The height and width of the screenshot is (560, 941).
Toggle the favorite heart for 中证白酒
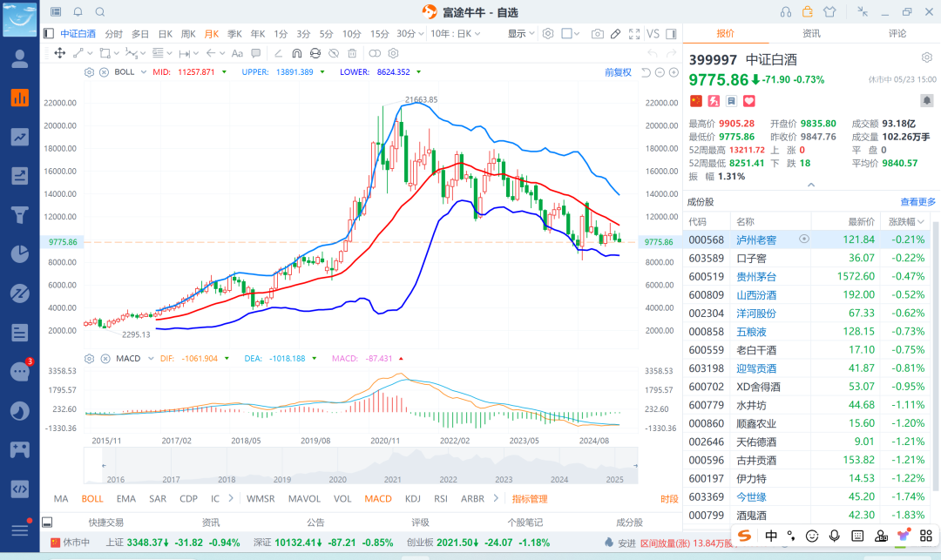click(749, 101)
